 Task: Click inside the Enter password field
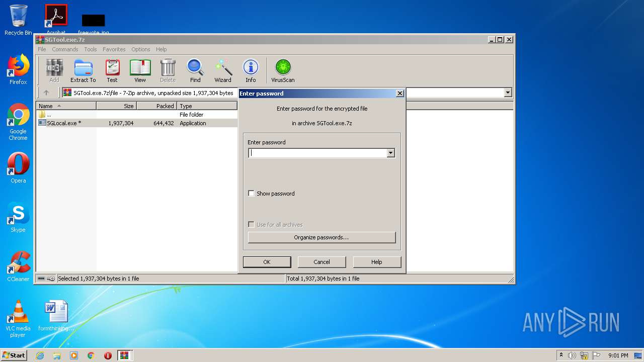coord(317,153)
